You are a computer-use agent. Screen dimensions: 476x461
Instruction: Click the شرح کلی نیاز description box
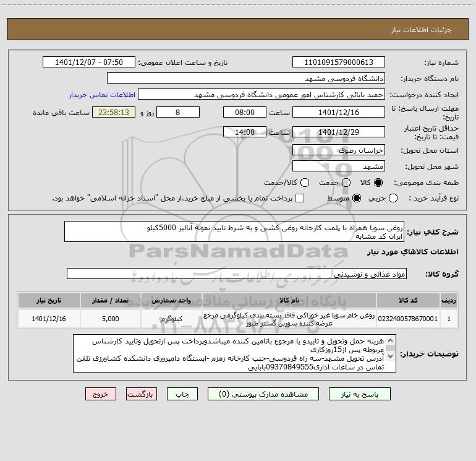(234, 231)
